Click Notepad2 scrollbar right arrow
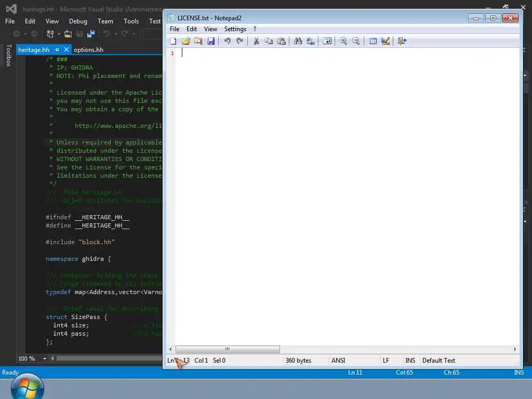This screenshot has width=532, height=399. tap(515, 349)
